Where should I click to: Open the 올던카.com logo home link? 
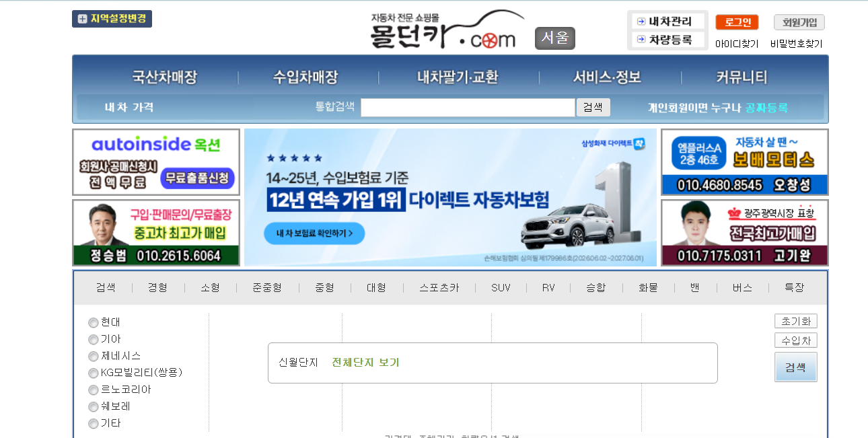(447, 30)
